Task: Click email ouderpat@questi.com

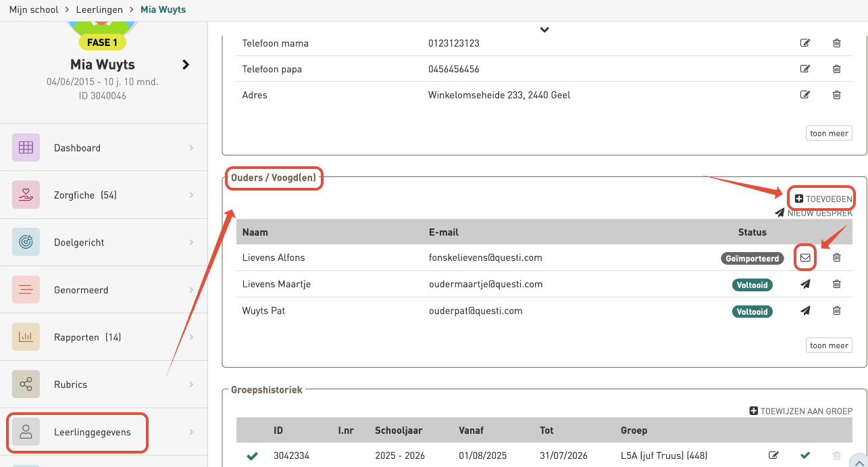Action: coord(476,311)
